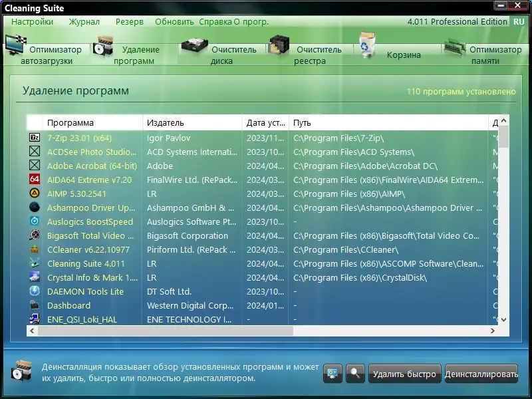Click the C:\Program Files\ACD Systems\ path cell

354,152
